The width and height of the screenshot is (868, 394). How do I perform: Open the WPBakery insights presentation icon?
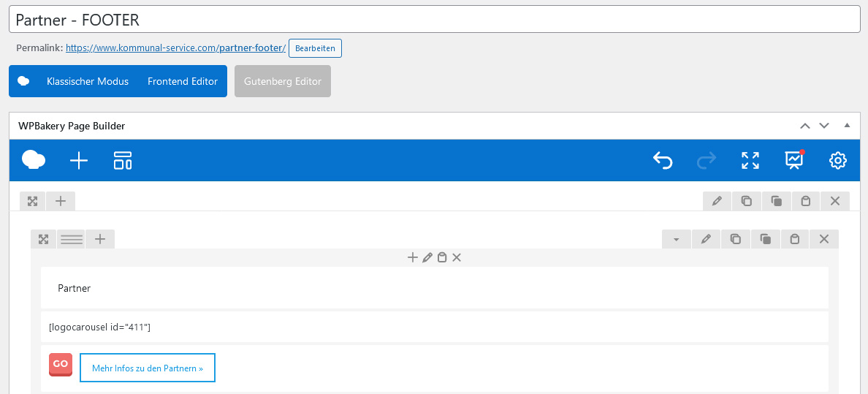point(794,159)
